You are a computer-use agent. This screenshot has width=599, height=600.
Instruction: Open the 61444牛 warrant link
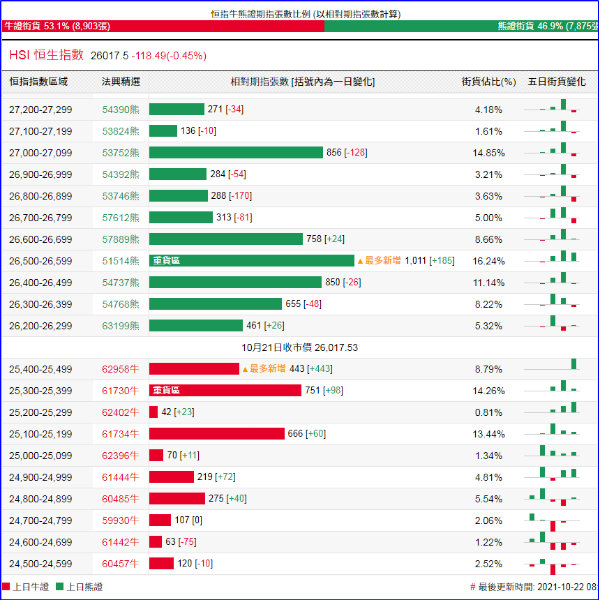[120, 477]
